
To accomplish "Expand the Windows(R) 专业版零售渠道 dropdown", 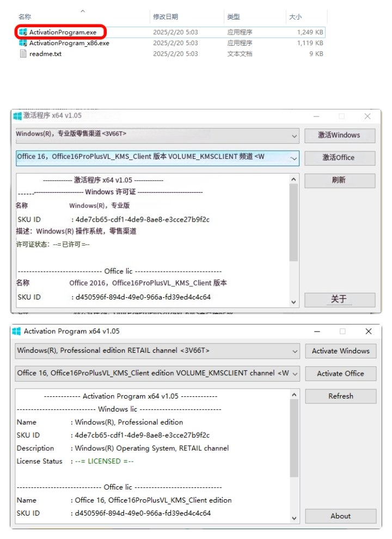I will (294, 136).
